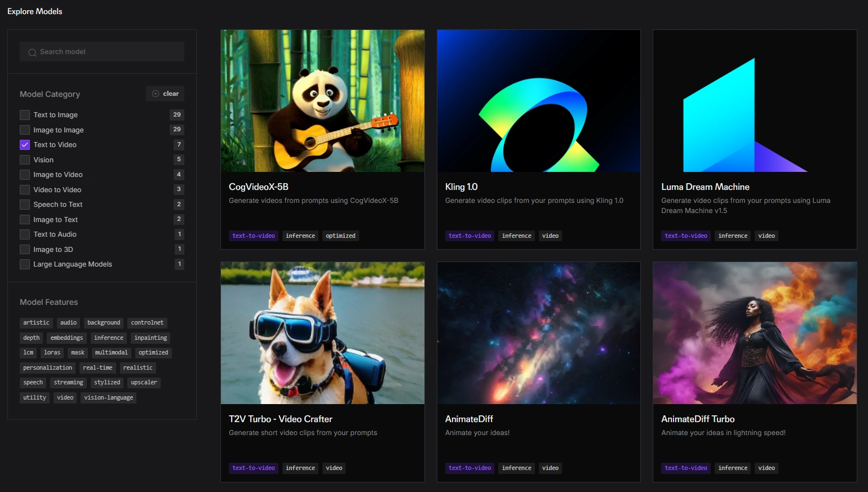This screenshot has width=868, height=492.
Task: Filter by the artistic feature tag
Action: click(x=36, y=323)
